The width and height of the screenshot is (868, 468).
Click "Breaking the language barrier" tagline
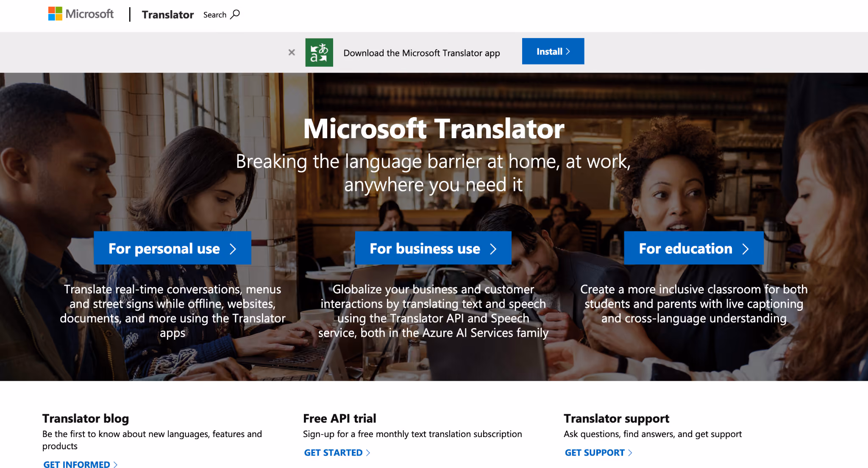[433, 173]
